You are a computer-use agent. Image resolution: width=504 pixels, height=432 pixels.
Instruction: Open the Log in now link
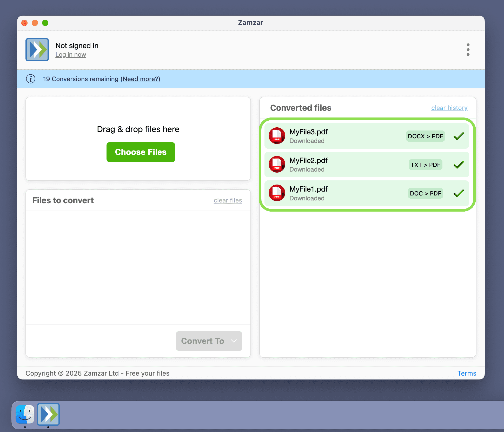[x=70, y=55]
